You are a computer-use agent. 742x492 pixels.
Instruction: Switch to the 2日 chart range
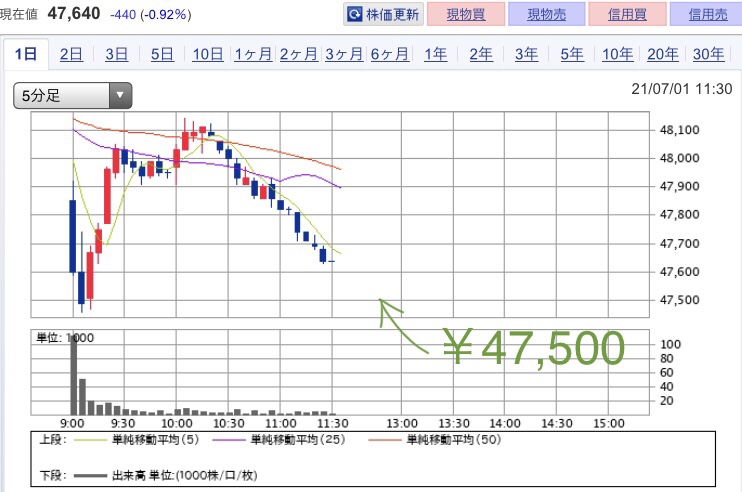pos(71,54)
